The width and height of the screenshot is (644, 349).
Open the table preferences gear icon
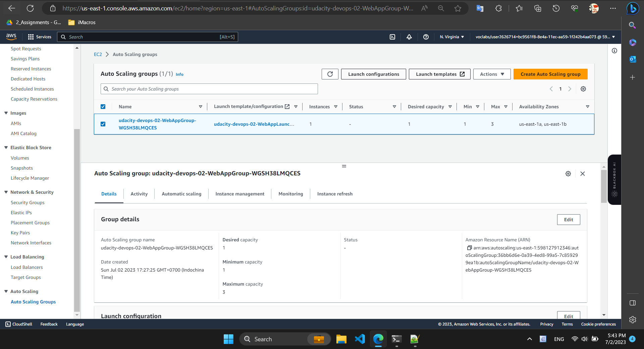583,89
